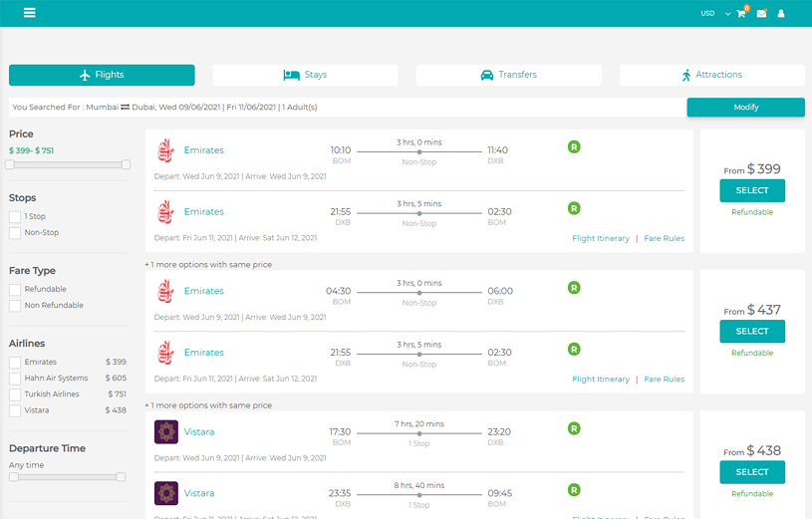812x519 pixels.
Task: Click Vistara logo on 17:30 flight
Action: pos(166,432)
